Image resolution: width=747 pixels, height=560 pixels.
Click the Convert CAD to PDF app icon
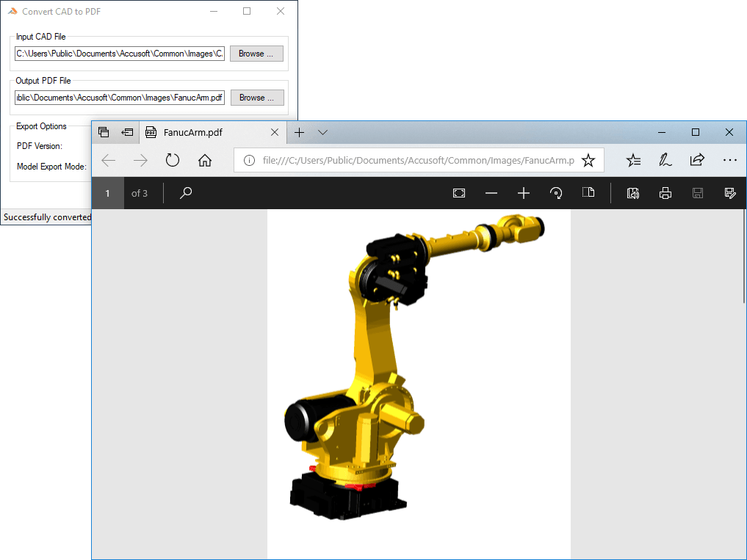[13, 11]
